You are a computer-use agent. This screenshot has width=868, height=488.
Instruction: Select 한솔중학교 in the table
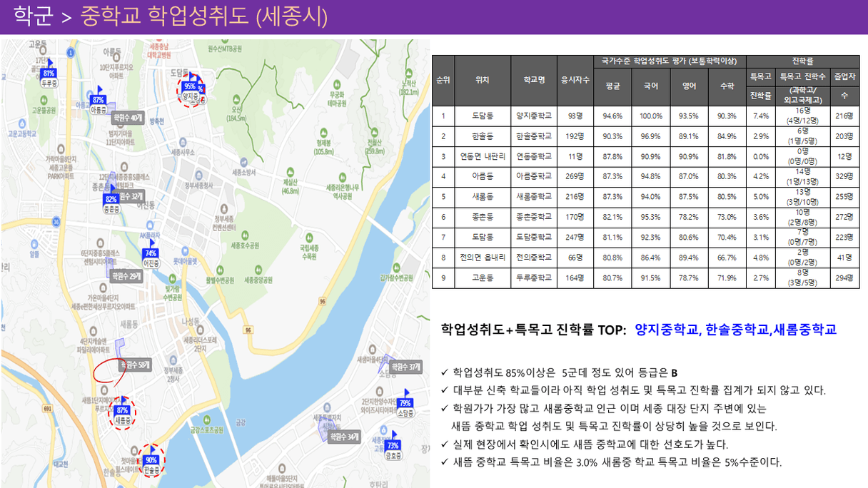click(x=534, y=136)
